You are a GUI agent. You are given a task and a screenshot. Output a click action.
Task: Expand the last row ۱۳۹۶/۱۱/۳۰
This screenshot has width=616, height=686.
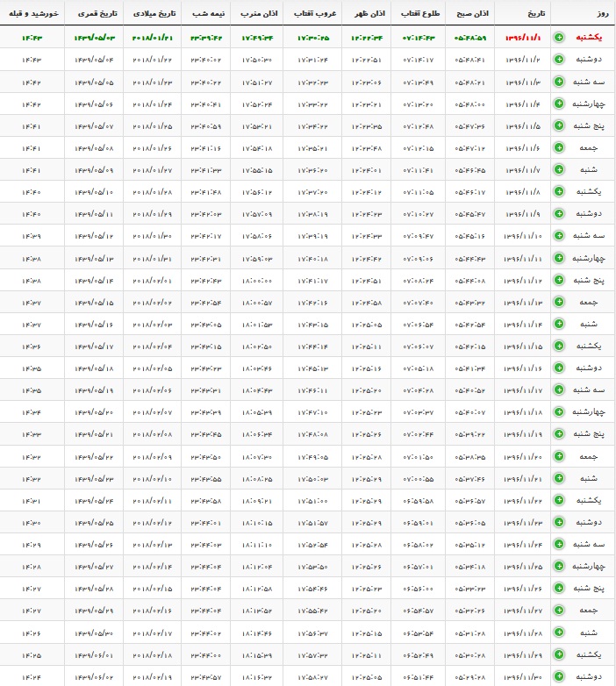(559, 676)
